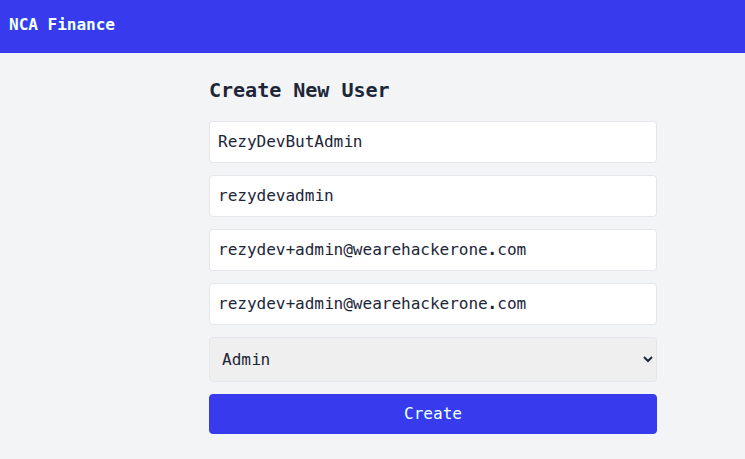Screen dimensions: 745x459
Task: Click the word Admin in role dropdown
Action: click(246, 359)
